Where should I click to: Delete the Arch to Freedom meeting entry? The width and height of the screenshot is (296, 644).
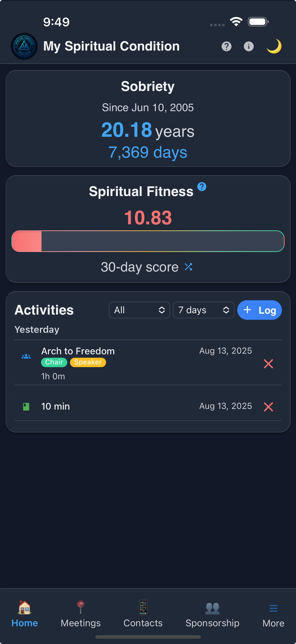[268, 364]
